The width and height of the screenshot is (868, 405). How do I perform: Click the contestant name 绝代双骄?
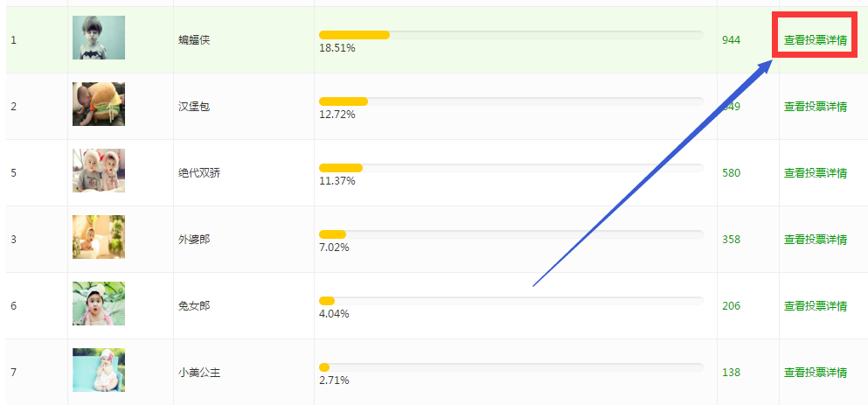199,173
